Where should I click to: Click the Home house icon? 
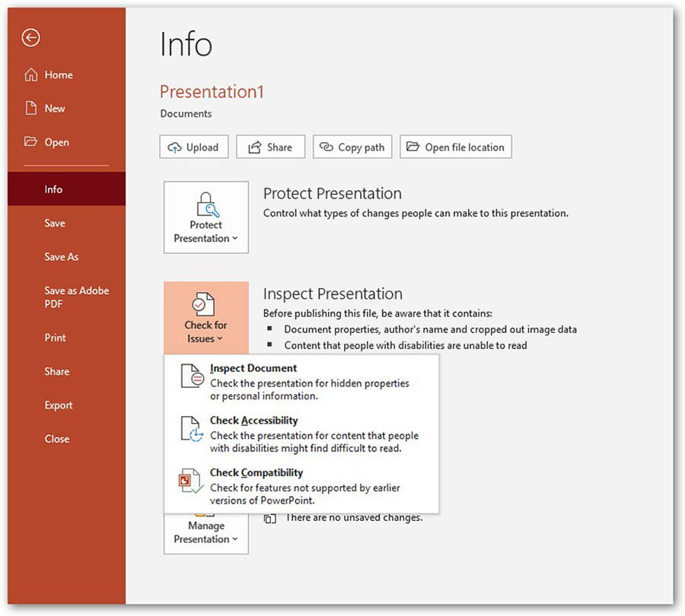tap(31, 75)
